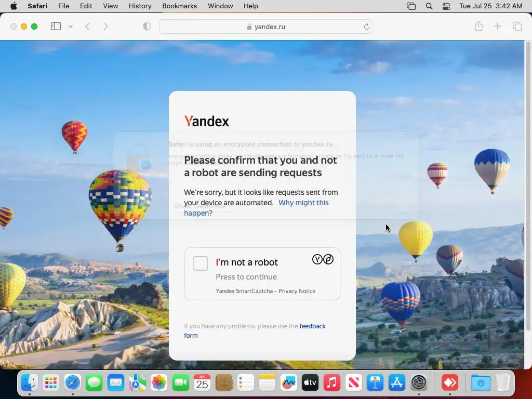Screen dimensions: 532x399
Task: Click the lock icon in the address bar
Action: [x=249, y=26]
